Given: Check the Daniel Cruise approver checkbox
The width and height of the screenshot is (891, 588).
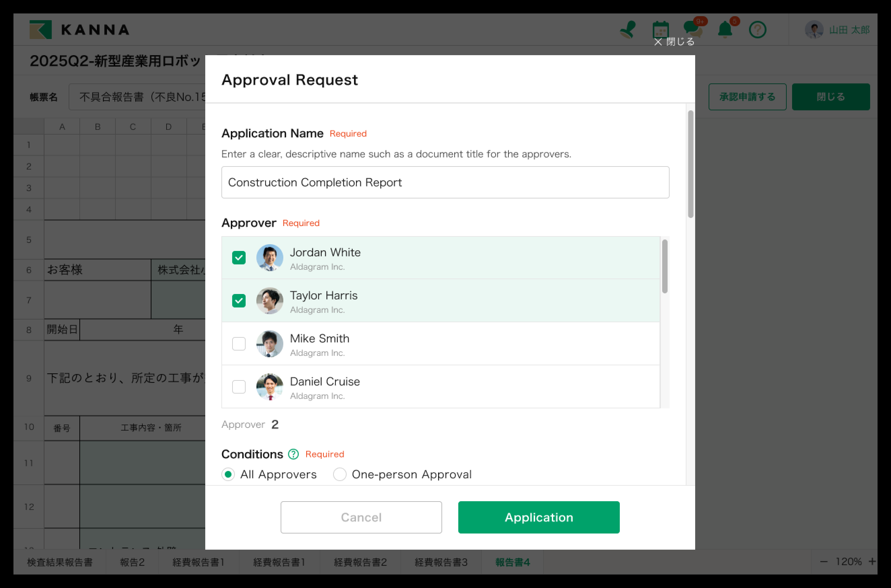Looking at the screenshot, I should click(239, 387).
